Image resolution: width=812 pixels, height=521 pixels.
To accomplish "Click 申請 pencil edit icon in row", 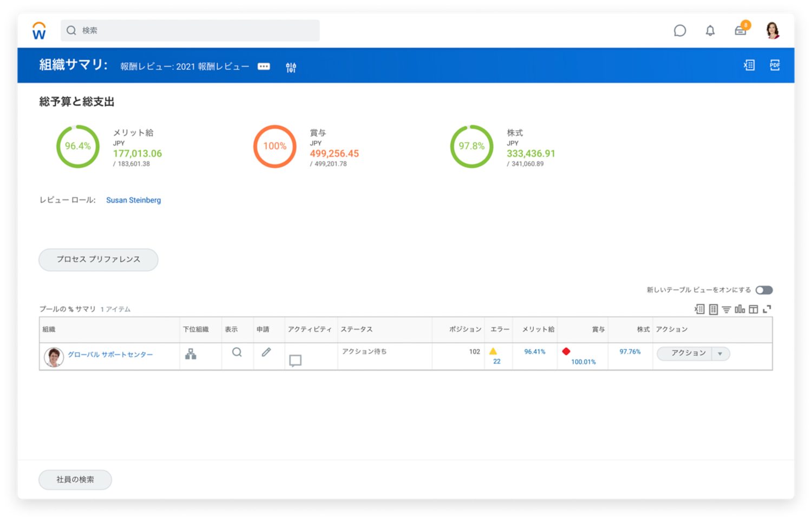I will click(266, 352).
